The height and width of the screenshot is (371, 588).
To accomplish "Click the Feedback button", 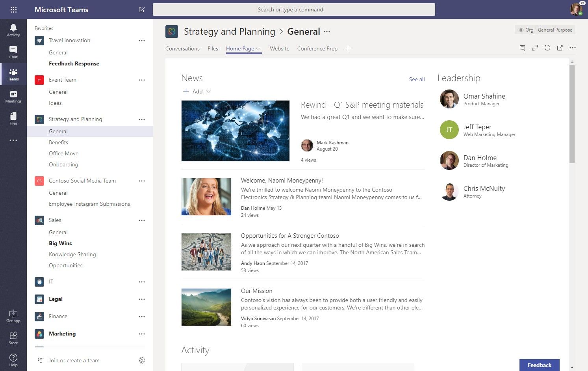I will [x=539, y=365].
